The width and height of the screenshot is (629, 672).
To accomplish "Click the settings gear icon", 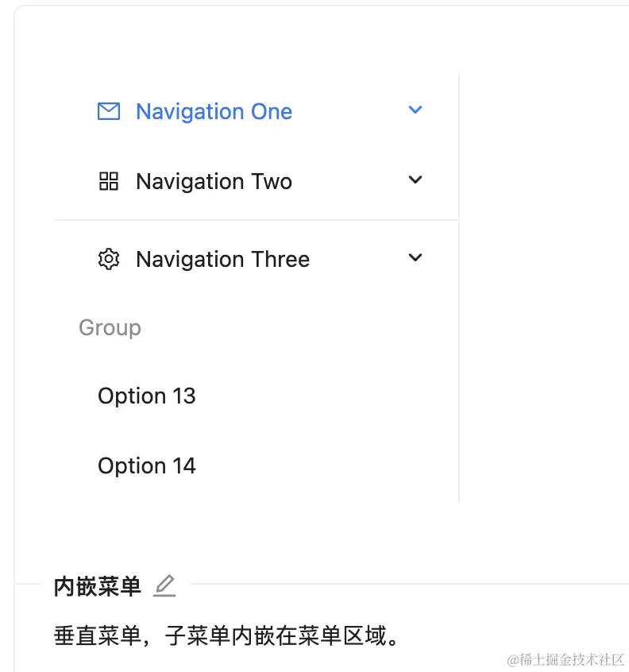I will (108, 259).
